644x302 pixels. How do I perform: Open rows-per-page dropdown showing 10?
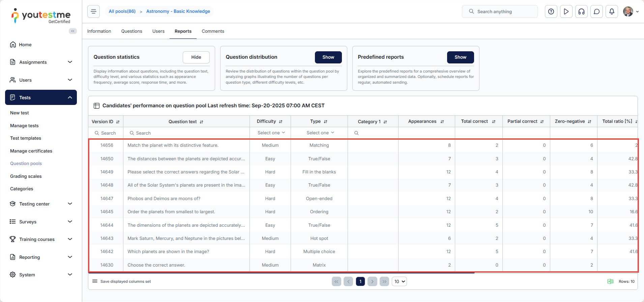coord(399,281)
